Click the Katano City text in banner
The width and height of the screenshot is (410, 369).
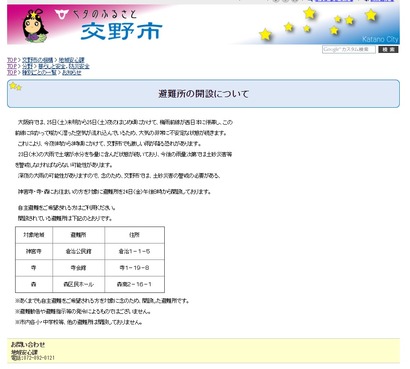click(x=380, y=39)
